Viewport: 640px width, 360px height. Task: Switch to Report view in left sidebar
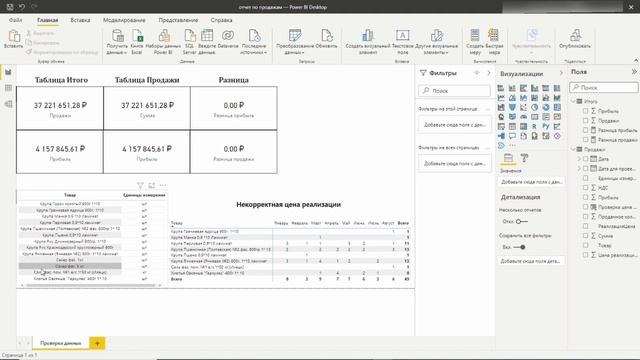[x=8, y=72]
